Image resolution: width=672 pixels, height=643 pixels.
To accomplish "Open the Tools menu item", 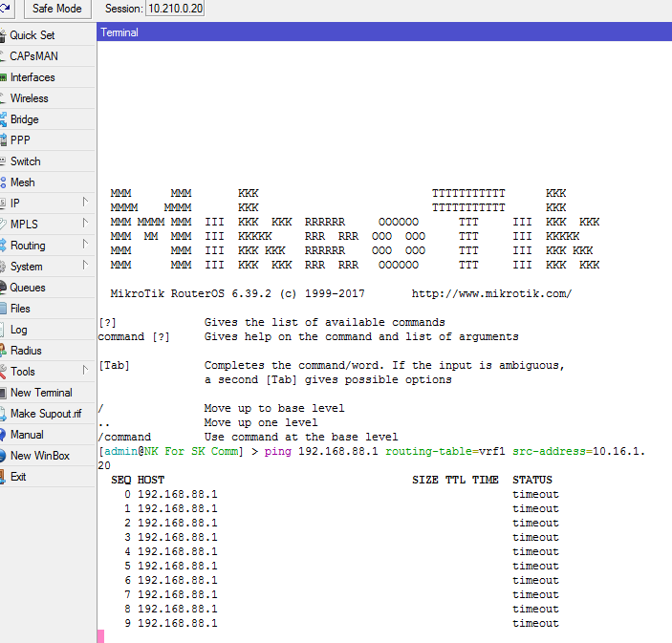I will [x=47, y=372].
